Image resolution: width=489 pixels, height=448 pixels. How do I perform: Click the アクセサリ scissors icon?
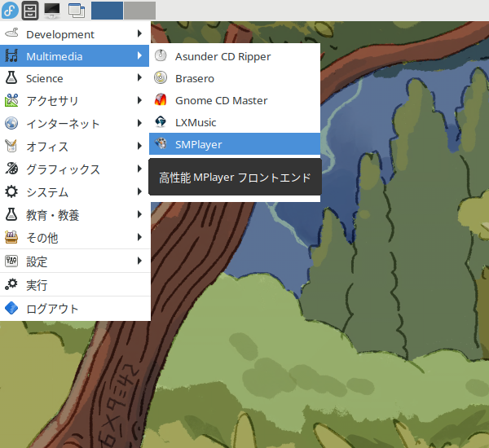pos(11,100)
